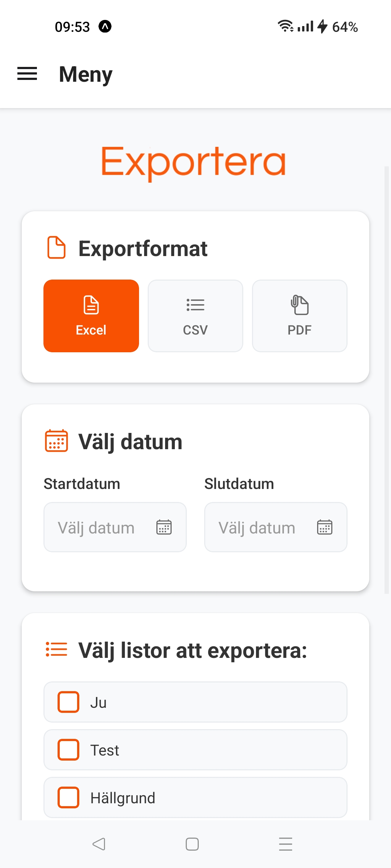Screen dimensions: 391x868
Task: Click the page scrollbar on the right
Action: (386, 380)
